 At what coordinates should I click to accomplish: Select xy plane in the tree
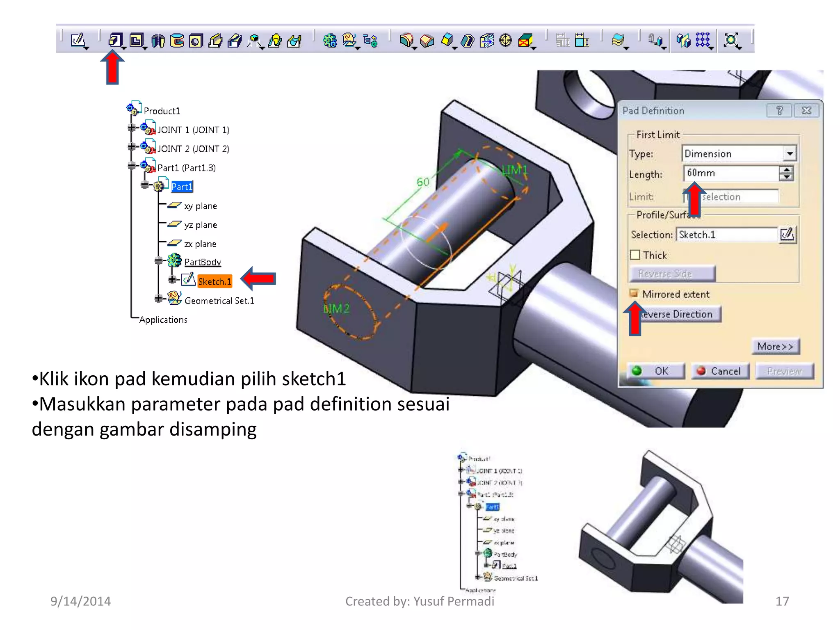click(200, 206)
